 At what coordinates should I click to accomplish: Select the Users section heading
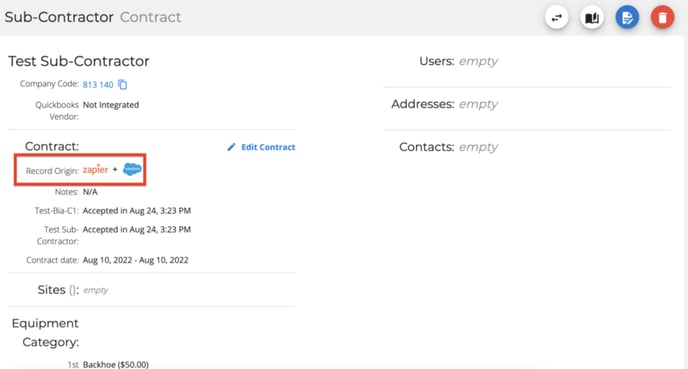pyautogui.click(x=437, y=61)
